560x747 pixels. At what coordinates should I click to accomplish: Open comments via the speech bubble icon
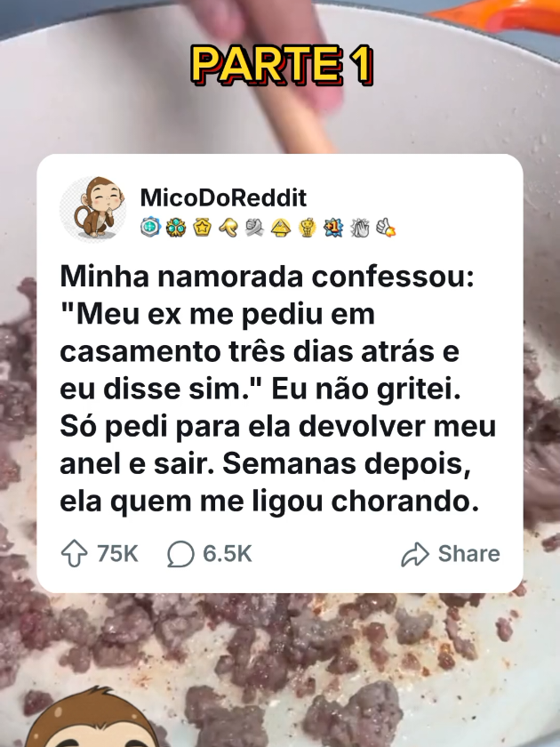pyautogui.click(x=180, y=554)
